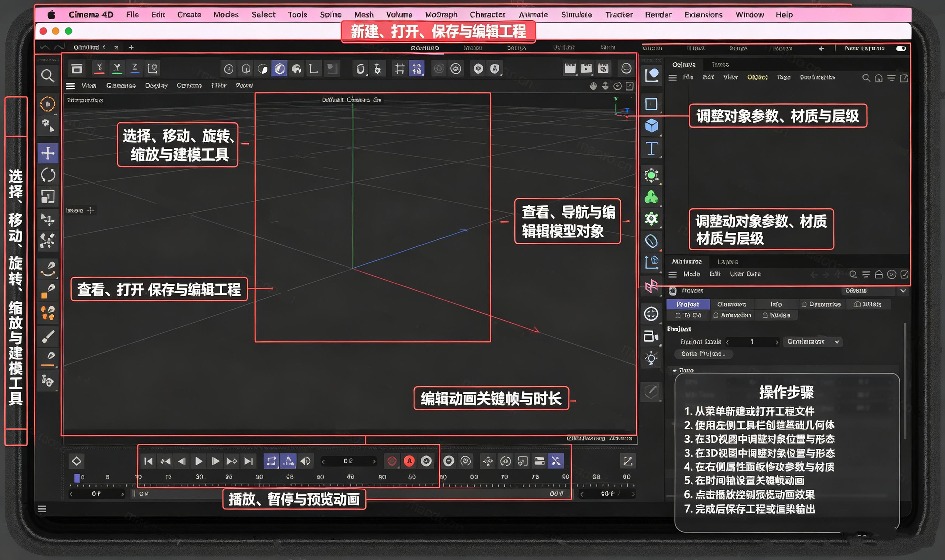
Task: Click the viewport maximize square icon
Action: click(629, 86)
